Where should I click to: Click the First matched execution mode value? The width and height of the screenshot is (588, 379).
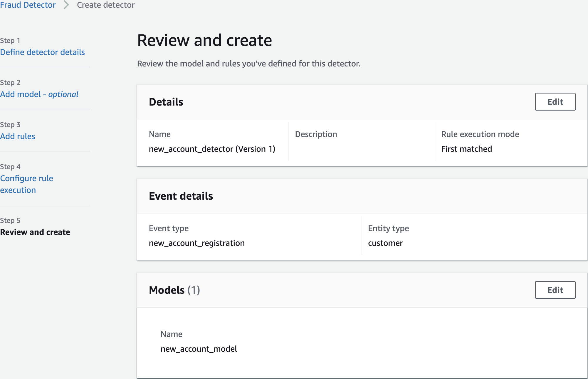pos(466,149)
